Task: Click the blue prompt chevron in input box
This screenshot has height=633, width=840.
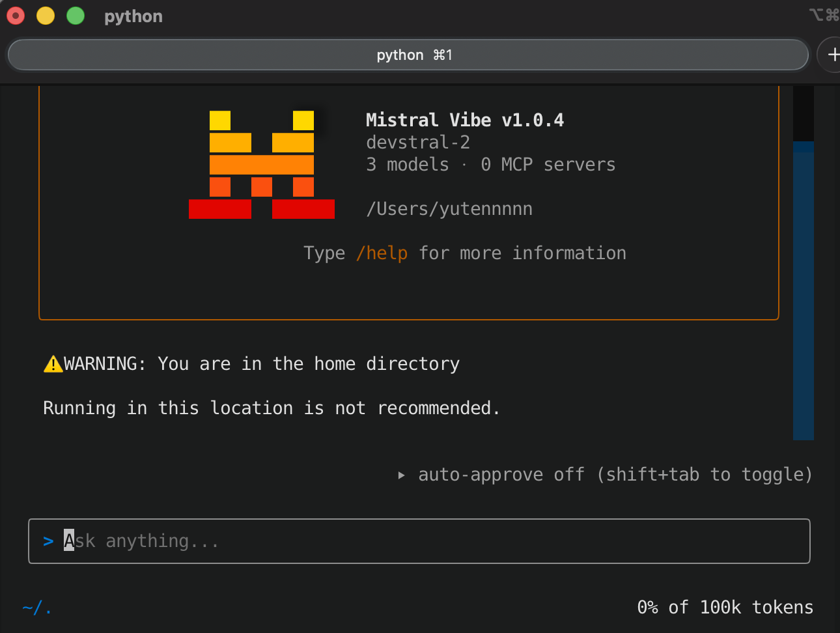Action: pos(48,541)
